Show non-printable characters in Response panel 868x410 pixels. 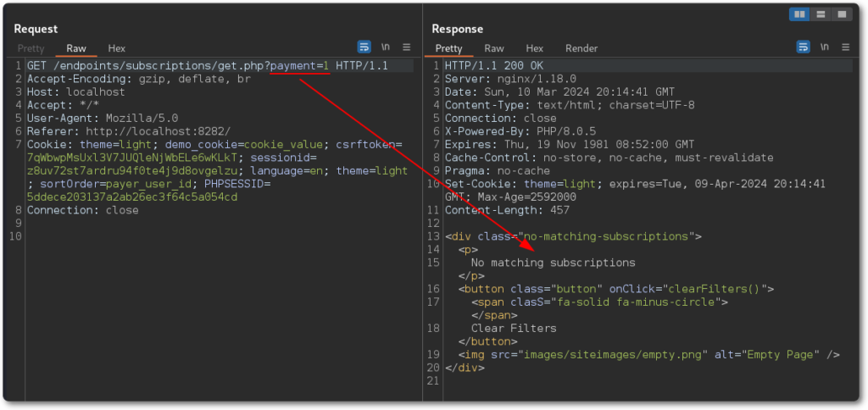(x=824, y=47)
